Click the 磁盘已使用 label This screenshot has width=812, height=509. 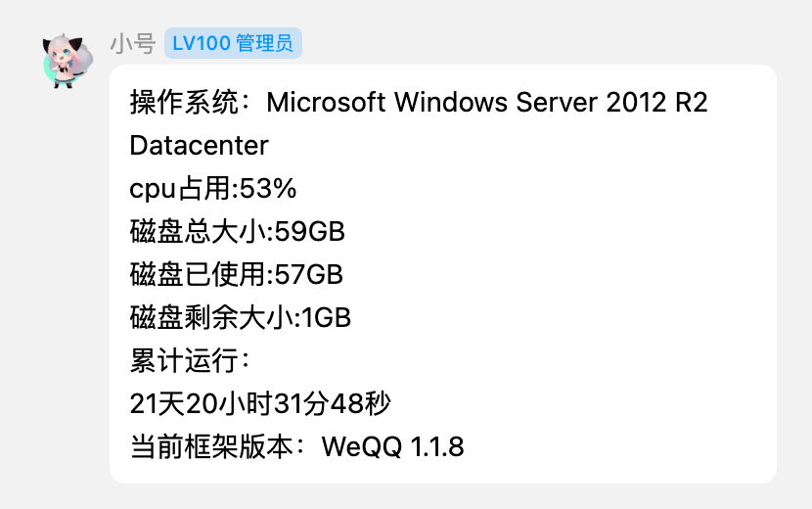click(x=199, y=275)
